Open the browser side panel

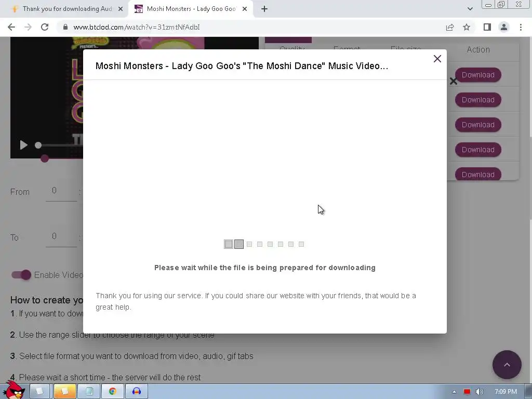(487, 27)
